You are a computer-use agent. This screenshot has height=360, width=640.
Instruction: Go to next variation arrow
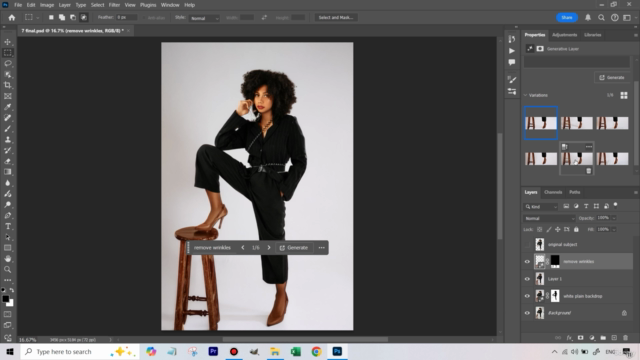[269, 248]
